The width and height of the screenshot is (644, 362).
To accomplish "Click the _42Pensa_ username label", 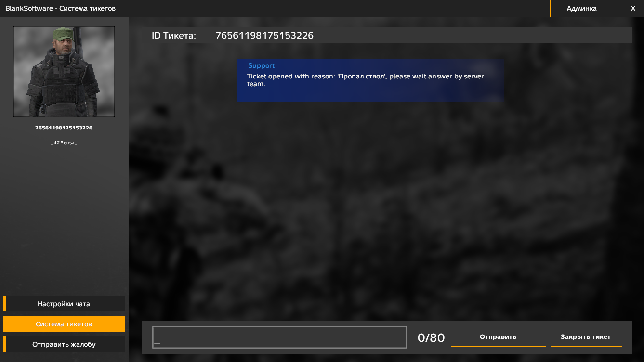I will pos(64,143).
